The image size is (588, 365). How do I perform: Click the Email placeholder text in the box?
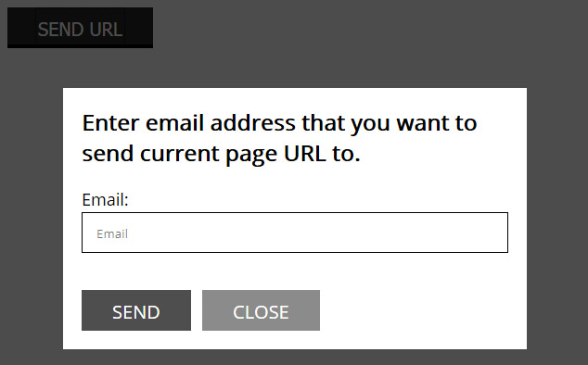click(x=112, y=233)
